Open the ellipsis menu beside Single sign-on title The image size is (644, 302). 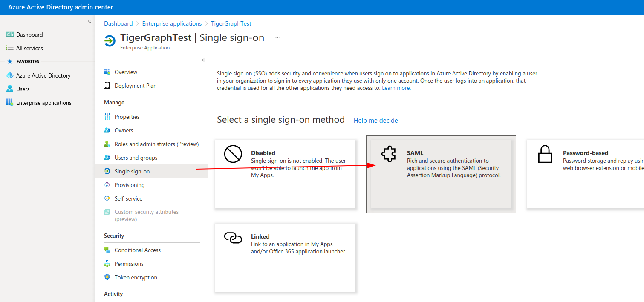pos(277,37)
